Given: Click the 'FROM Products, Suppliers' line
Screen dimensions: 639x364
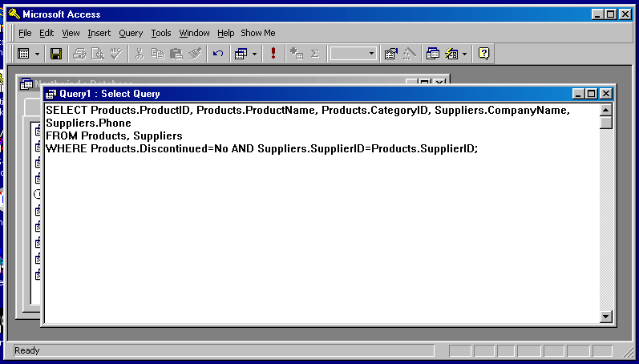Looking at the screenshot, I should [114, 135].
